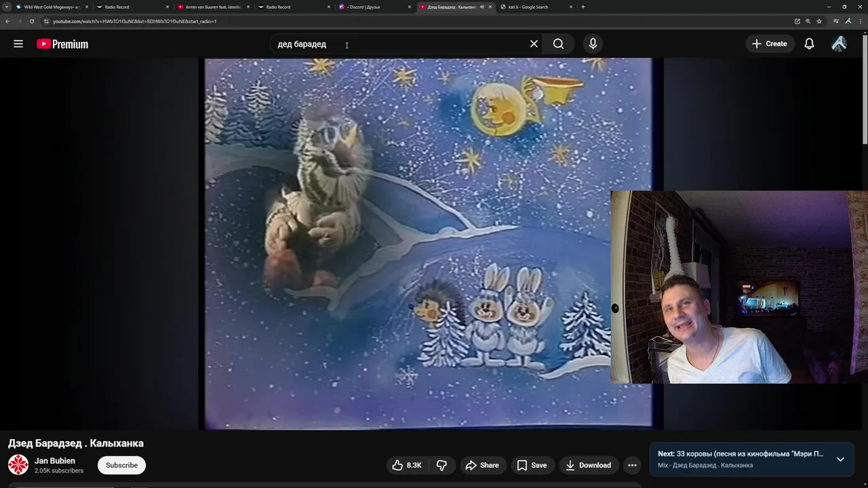Close the Дзед Барадзед tab
Viewport: 868px width, 488px height.
coord(490,7)
